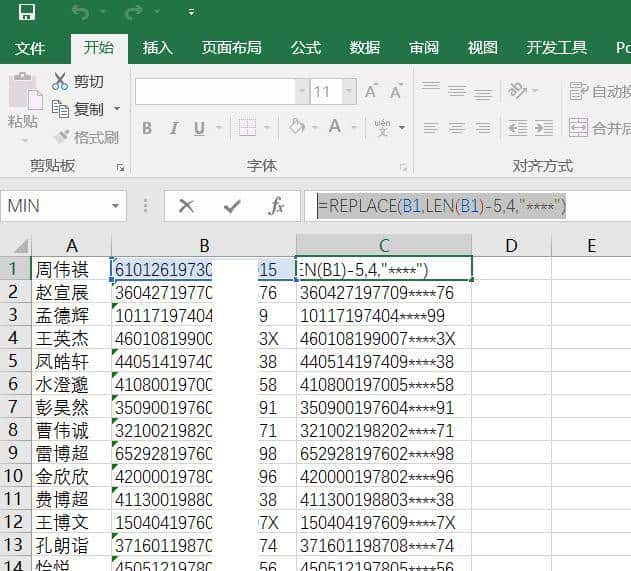This screenshot has width=631, height=571.
Task: Click the font name input box
Action: click(215, 92)
